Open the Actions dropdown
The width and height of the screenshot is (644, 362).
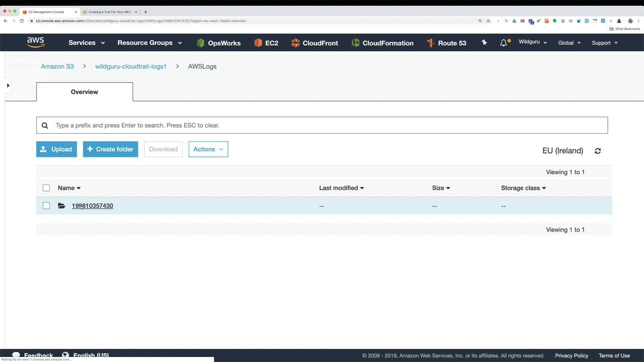click(208, 149)
